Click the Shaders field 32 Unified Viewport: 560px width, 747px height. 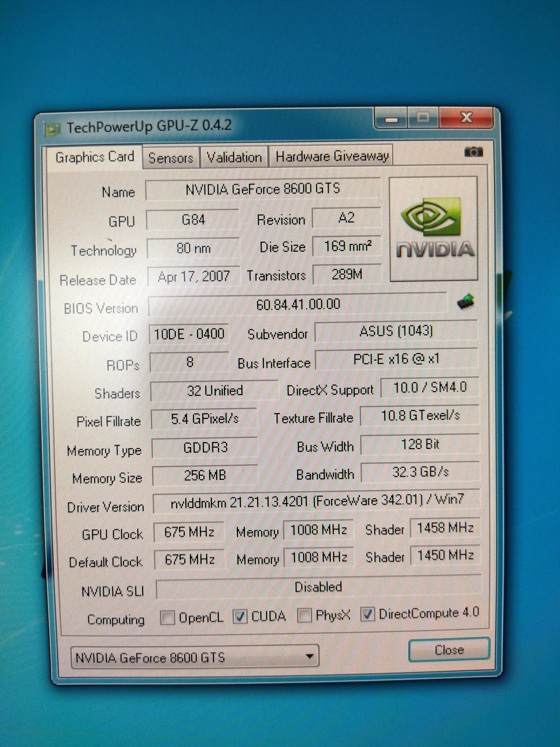pos(214,391)
